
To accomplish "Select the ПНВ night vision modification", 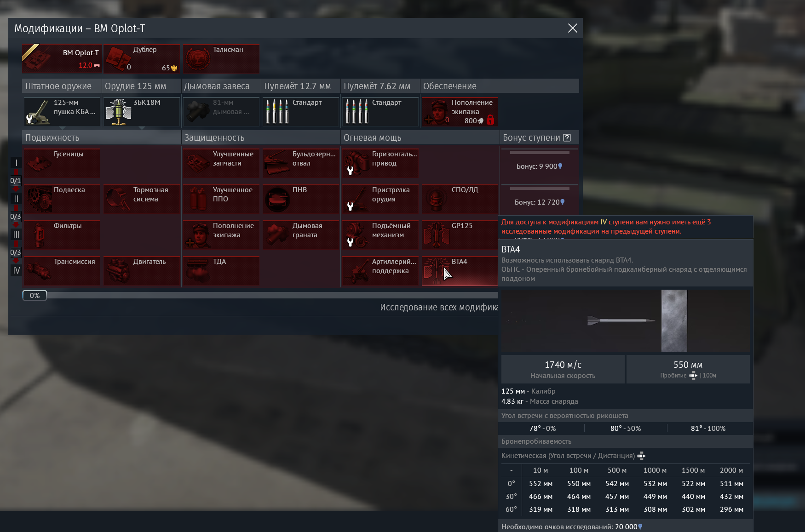I will tap(301, 199).
